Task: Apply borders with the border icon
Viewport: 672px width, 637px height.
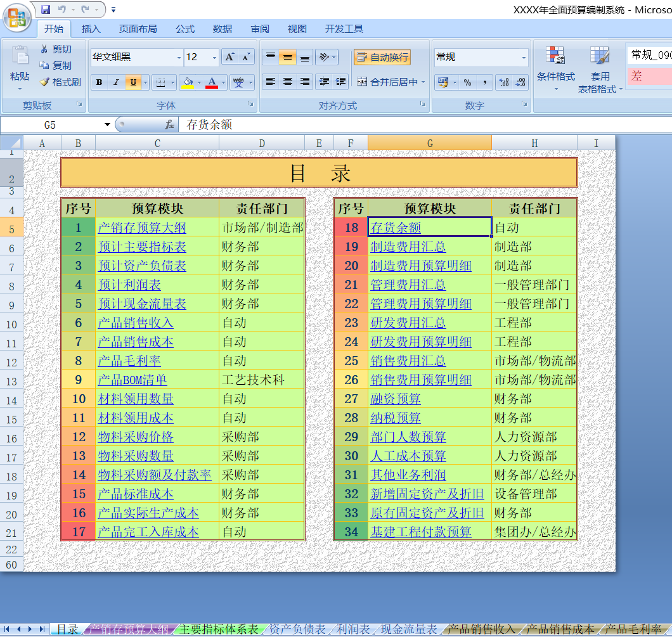Action: pyautogui.click(x=161, y=82)
